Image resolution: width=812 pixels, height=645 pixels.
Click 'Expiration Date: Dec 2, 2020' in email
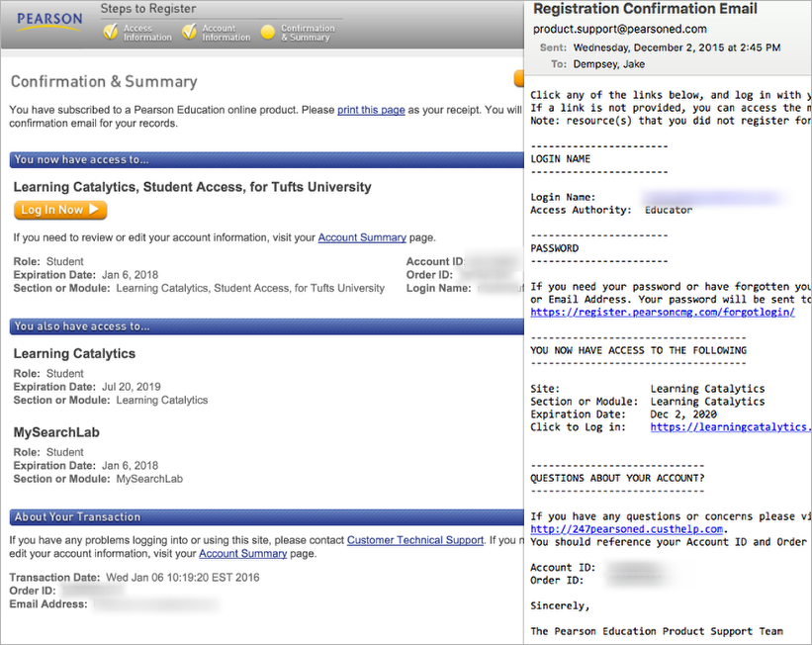click(x=623, y=414)
